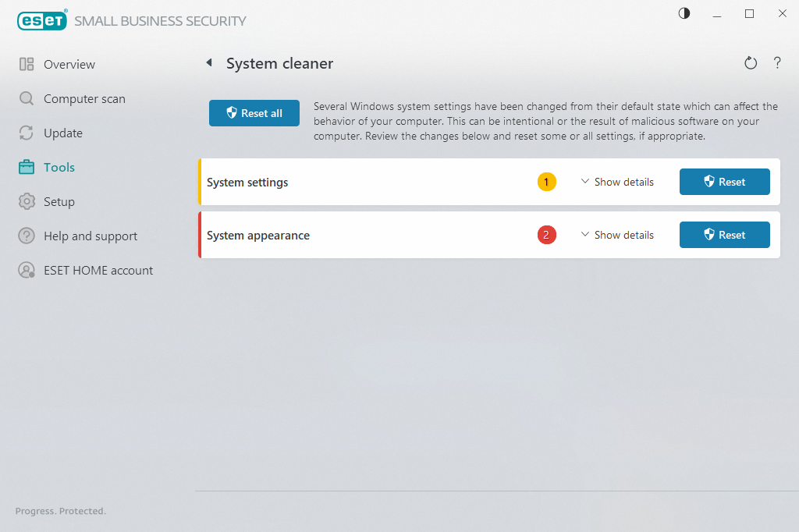This screenshot has height=532, width=799.
Task: Select the Setup menu item
Action: click(59, 202)
